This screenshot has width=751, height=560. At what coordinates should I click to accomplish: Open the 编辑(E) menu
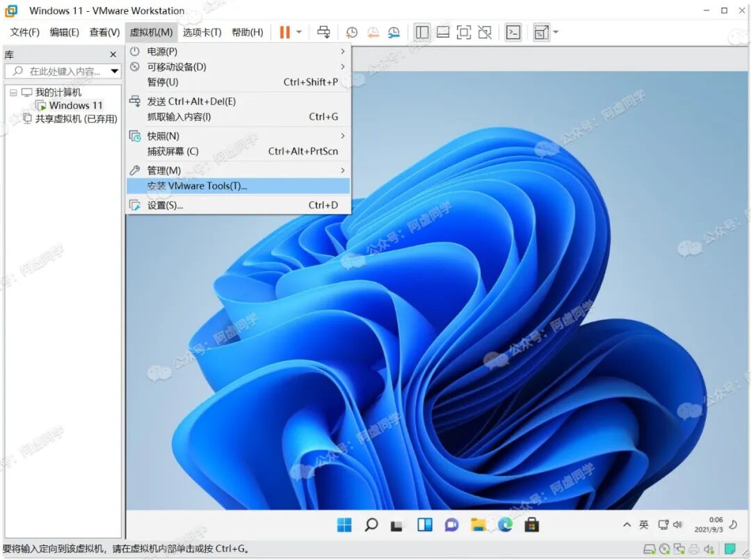(x=64, y=32)
